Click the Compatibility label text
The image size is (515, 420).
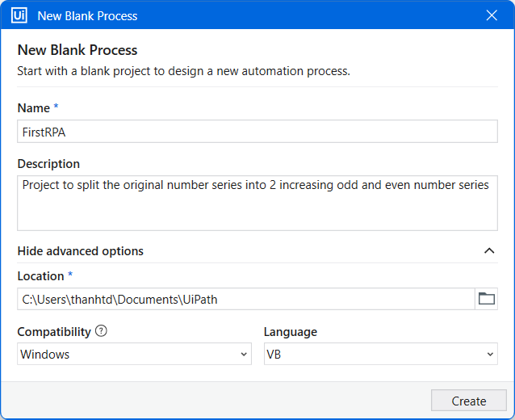coord(54,332)
